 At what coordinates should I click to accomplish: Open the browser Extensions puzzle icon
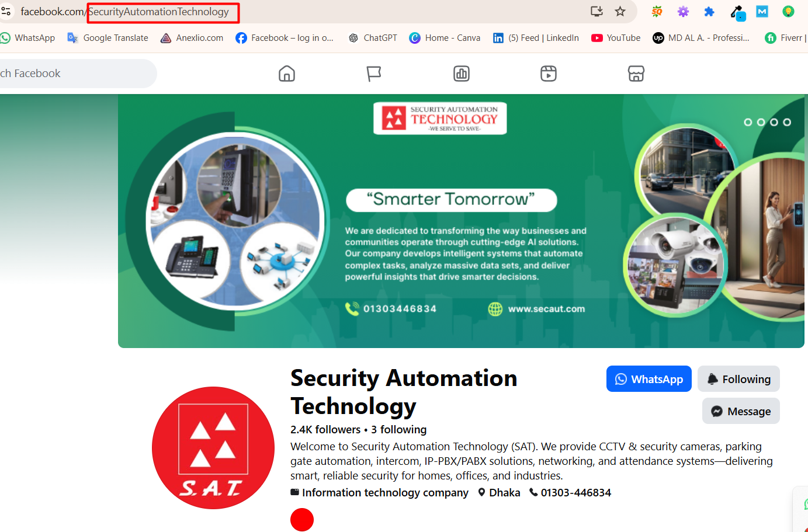[x=709, y=12]
